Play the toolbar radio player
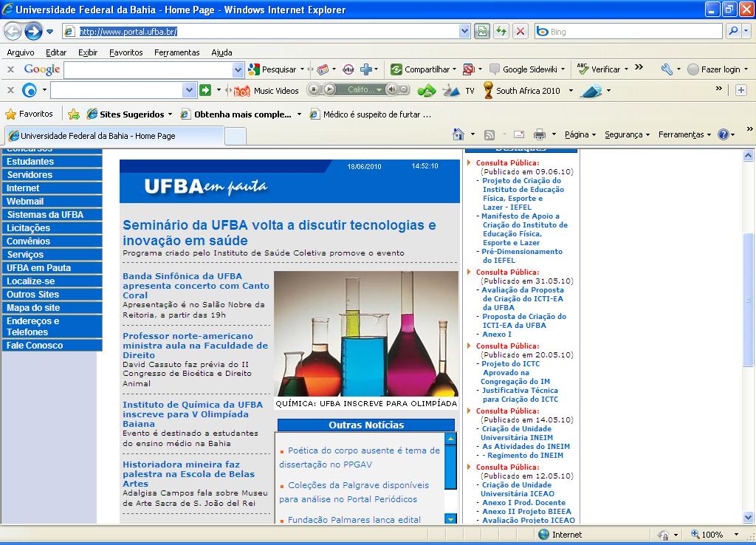The image size is (756, 545). 329,89
